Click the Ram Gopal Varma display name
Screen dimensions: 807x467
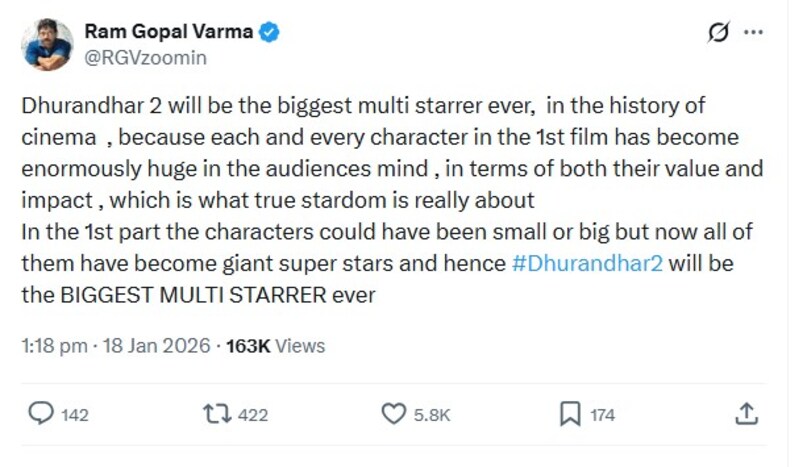[168, 33]
